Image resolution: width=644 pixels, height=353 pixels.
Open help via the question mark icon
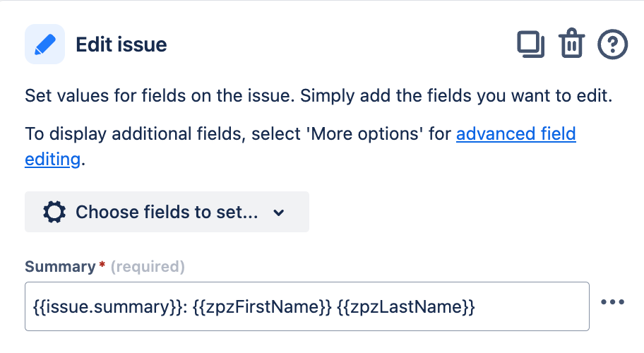[x=612, y=44]
